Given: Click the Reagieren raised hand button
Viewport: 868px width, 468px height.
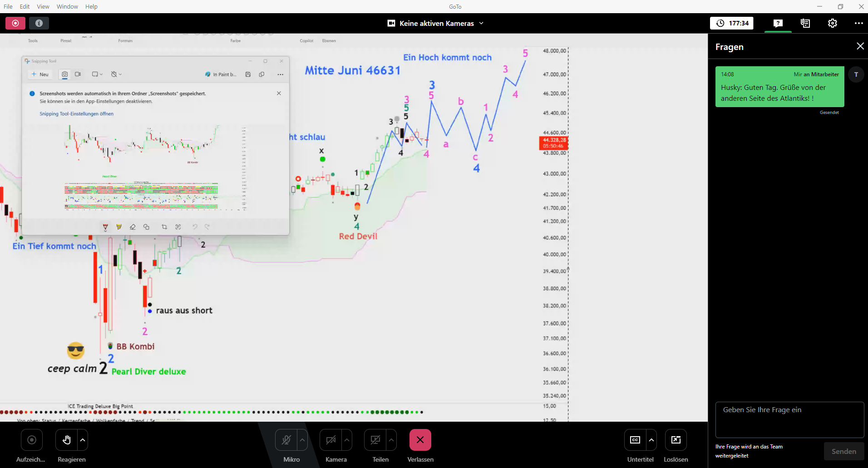Looking at the screenshot, I should 67,440.
